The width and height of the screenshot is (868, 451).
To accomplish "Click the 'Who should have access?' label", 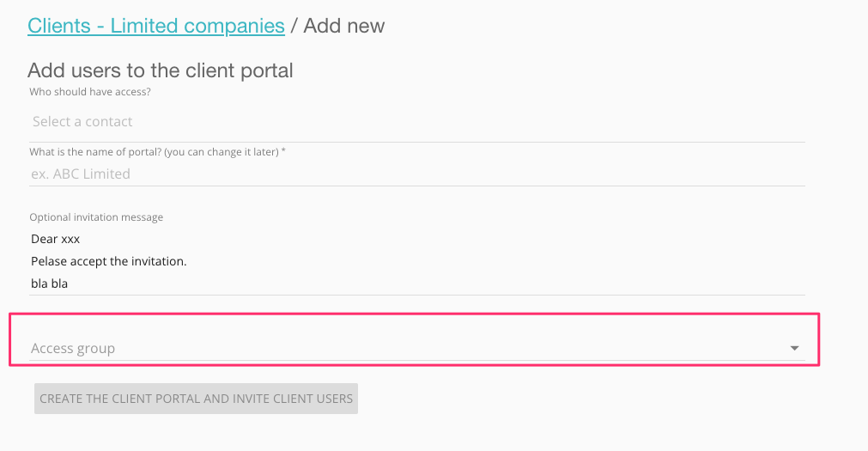I will (90, 92).
